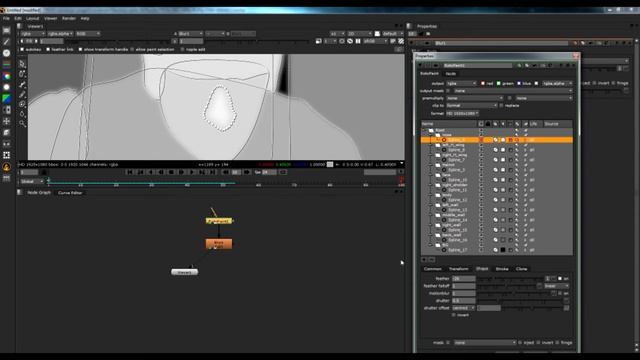Toggle the green channel checkbox

[499, 83]
